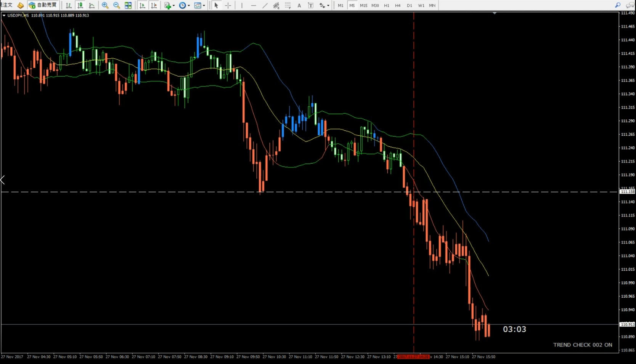The image size is (636, 364).
Task: Click the 111.490 price scale label
Action: pyautogui.click(x=628, y=13)
